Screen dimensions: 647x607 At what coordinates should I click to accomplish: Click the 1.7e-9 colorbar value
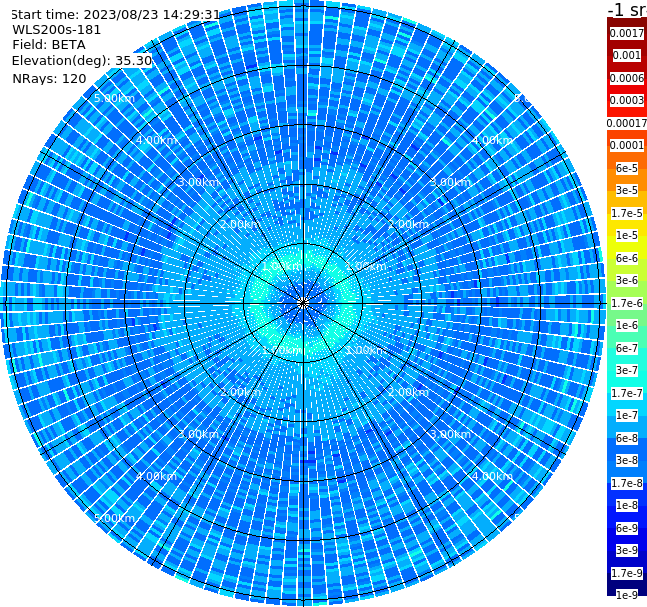click(x=627, y=573)
